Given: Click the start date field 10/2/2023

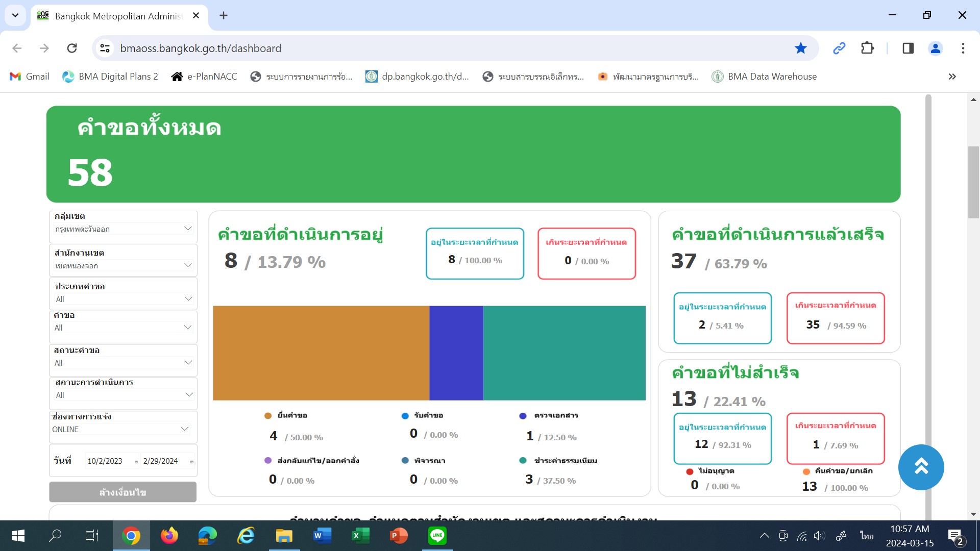Looking at the screenshot, I should 105,461.
